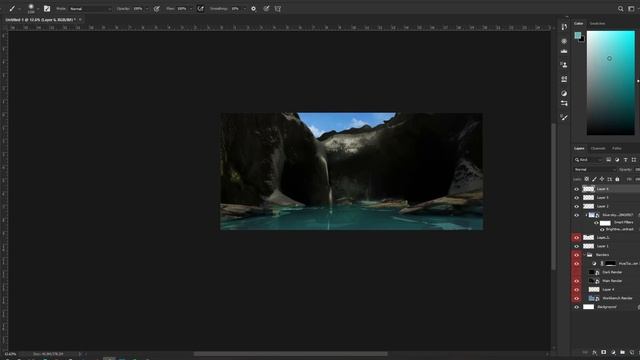Lock layer position
The height and width of the screenshot is (360, 640).
[602, 179]
